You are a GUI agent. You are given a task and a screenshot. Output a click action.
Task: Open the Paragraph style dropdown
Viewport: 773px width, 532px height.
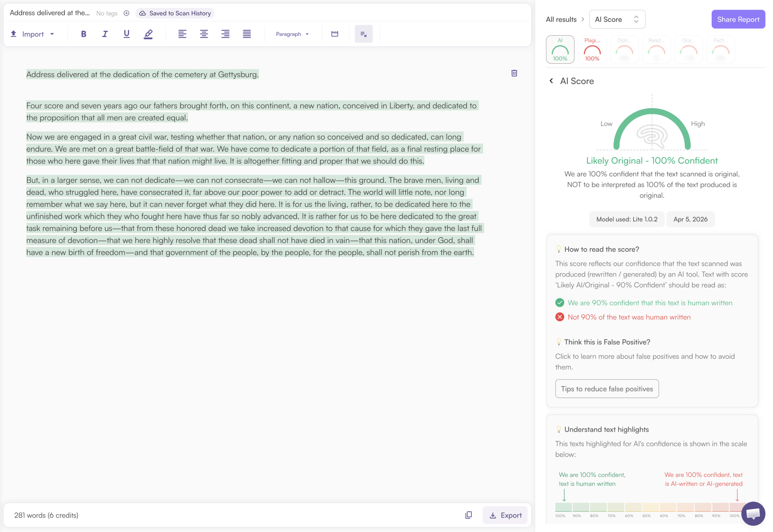pyautogui.click(x=292, y=34)
